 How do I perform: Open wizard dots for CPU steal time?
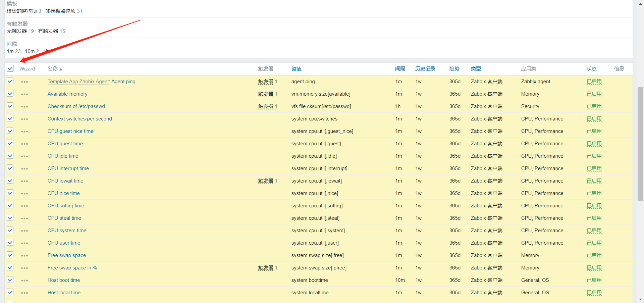(x=24, y=218)
